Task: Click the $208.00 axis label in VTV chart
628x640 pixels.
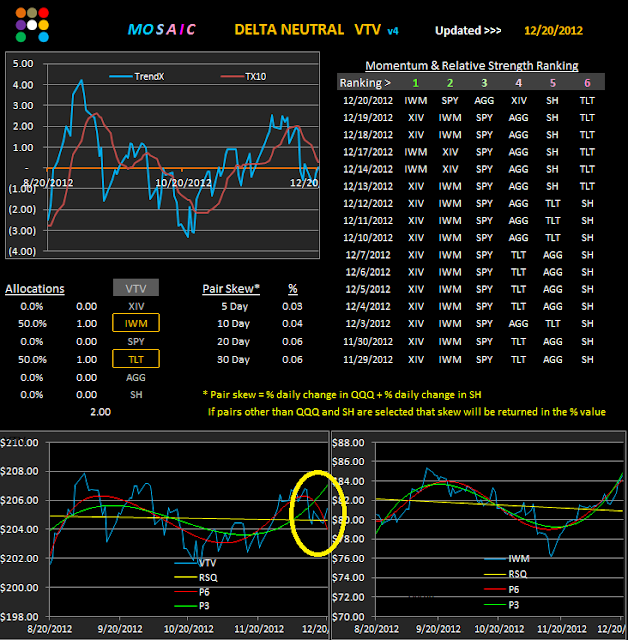Action: coord(20,471)
